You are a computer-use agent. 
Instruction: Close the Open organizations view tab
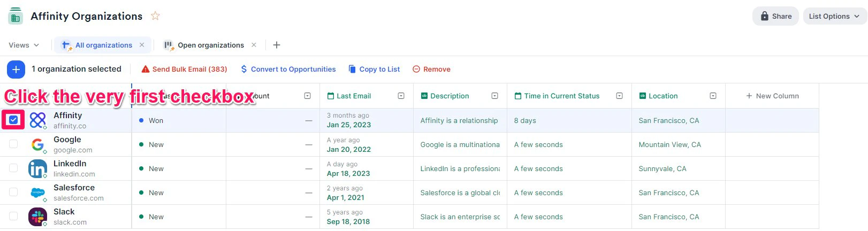(254, 45)
